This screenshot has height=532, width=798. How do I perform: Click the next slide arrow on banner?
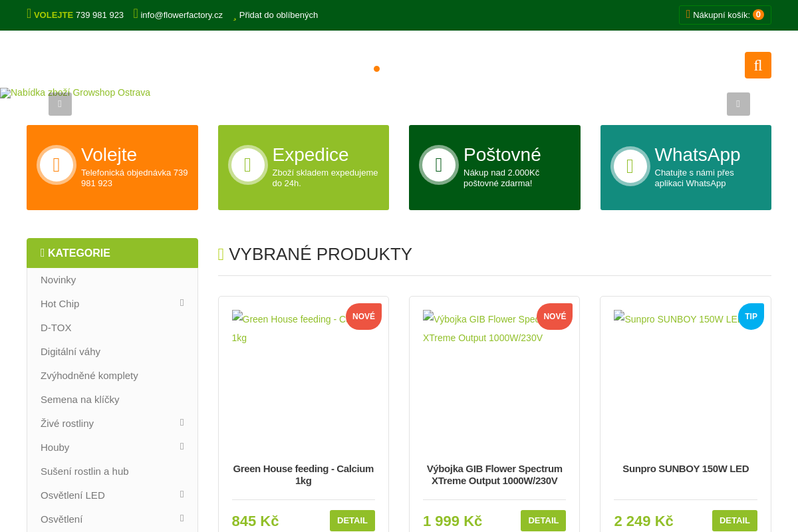pos(737,104)
